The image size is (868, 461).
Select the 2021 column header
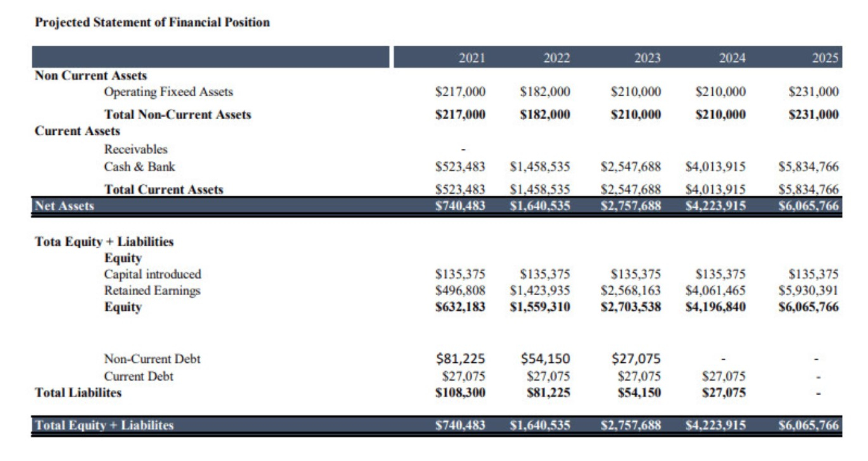point(472,58)
